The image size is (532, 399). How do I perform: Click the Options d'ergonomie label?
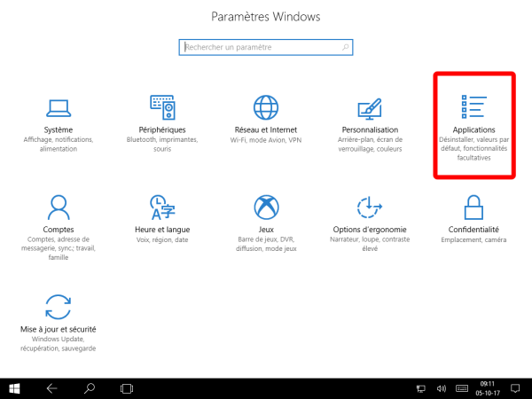pos(370,230)
